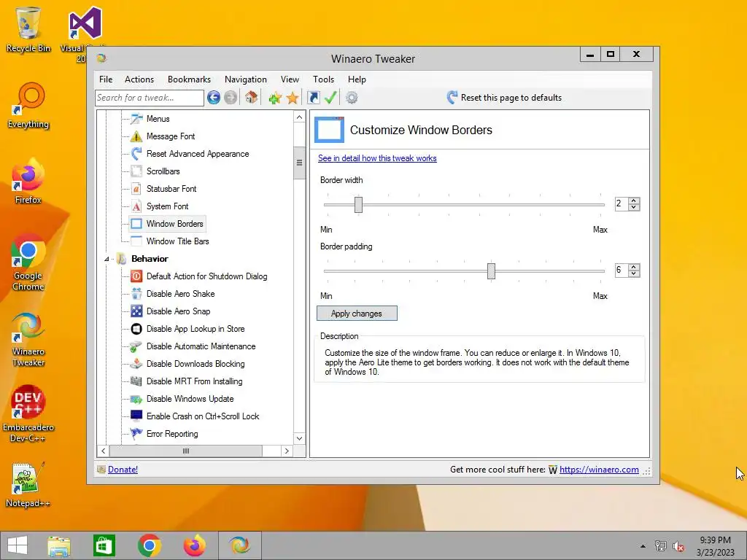Open the File menu
The width and height of the screenshot is (747, 560).
pyautogui.click(x=106, y=79)
